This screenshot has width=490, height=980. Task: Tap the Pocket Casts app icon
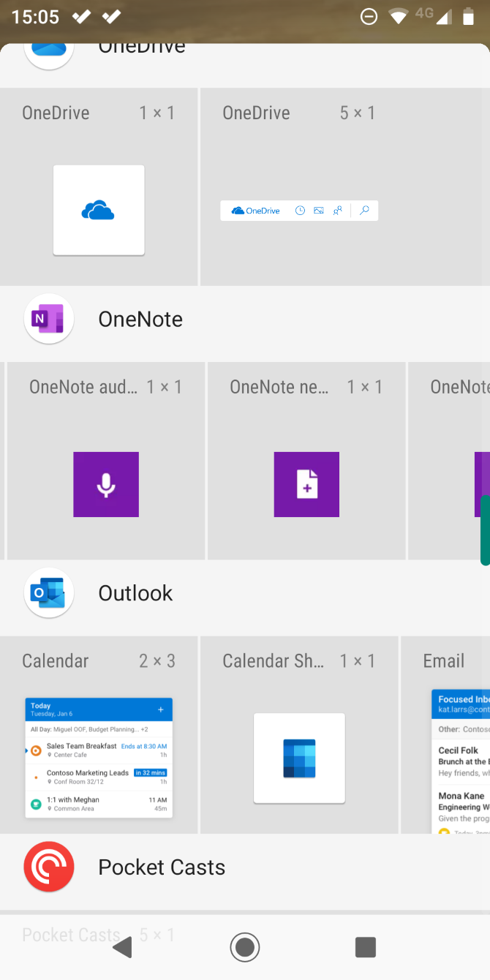click(x=49, y=867)
